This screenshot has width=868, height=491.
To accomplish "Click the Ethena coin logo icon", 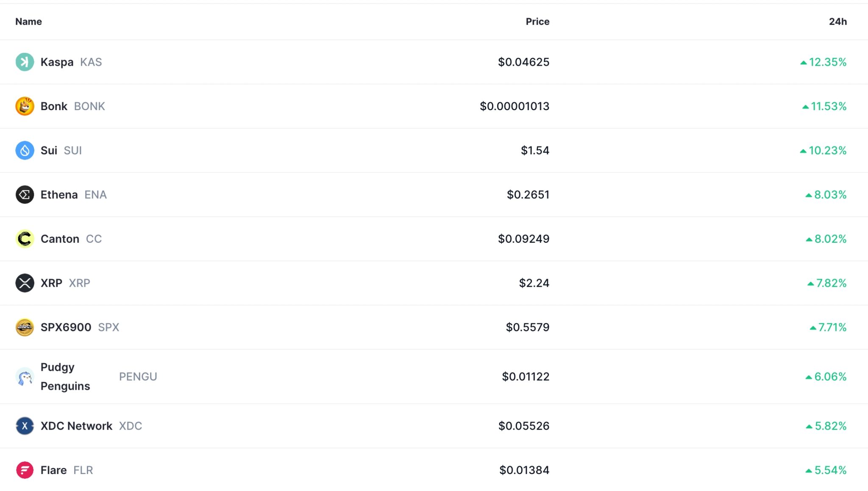I will pos(25,194).
